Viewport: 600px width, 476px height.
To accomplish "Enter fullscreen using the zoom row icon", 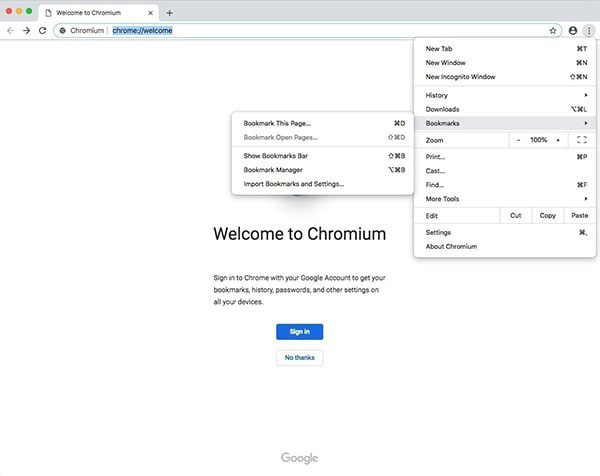I will 581,140.
